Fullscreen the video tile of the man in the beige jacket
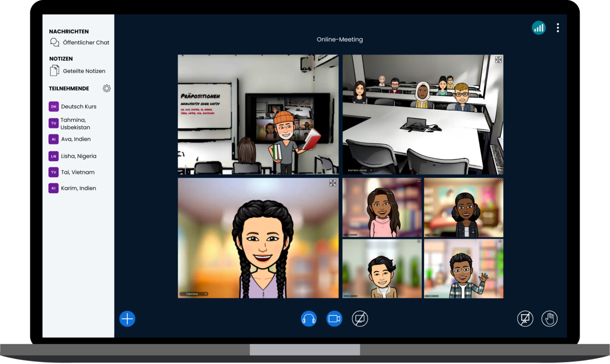 tap(419, 241)
